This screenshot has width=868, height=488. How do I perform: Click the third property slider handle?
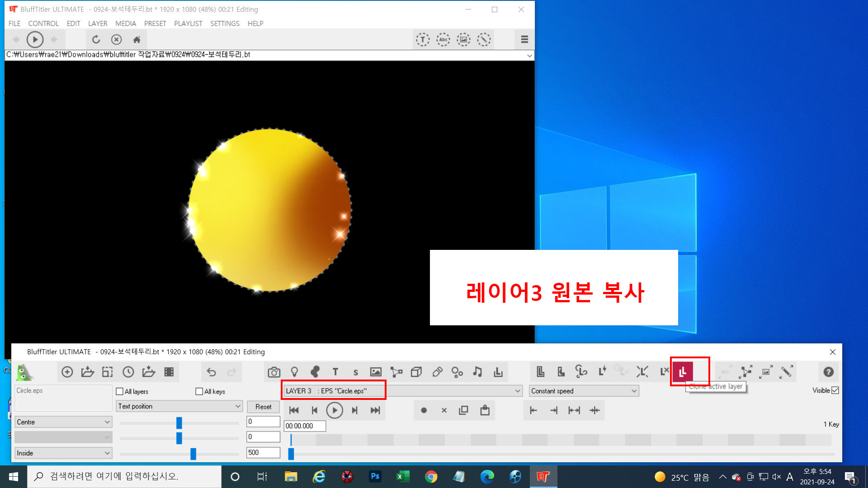coord(193,453)
